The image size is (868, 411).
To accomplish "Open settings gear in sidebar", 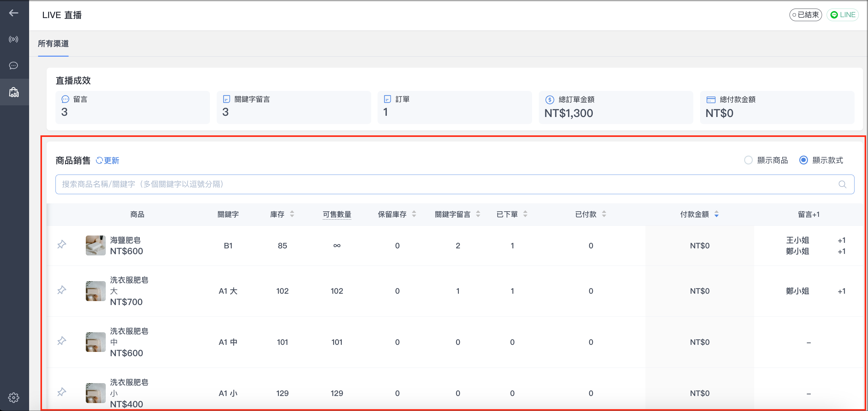I will [x=13, y=398].
